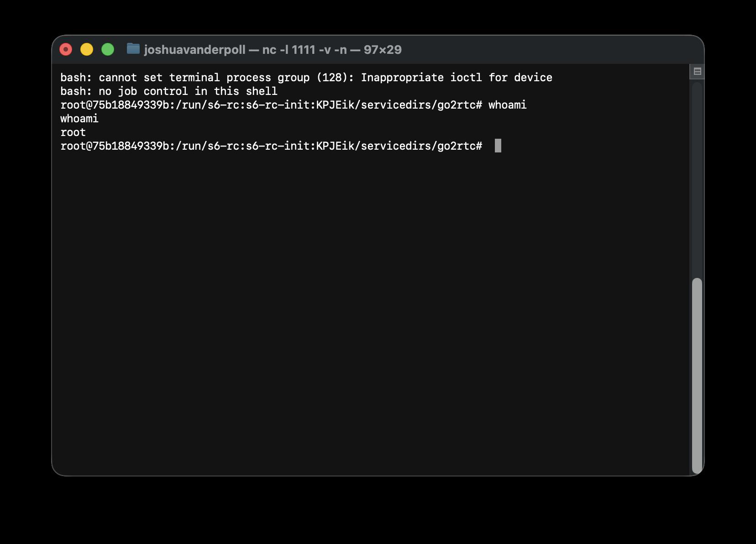Click go2rtc# at the end of last prompt
The image size is (756, 544).
460,146
